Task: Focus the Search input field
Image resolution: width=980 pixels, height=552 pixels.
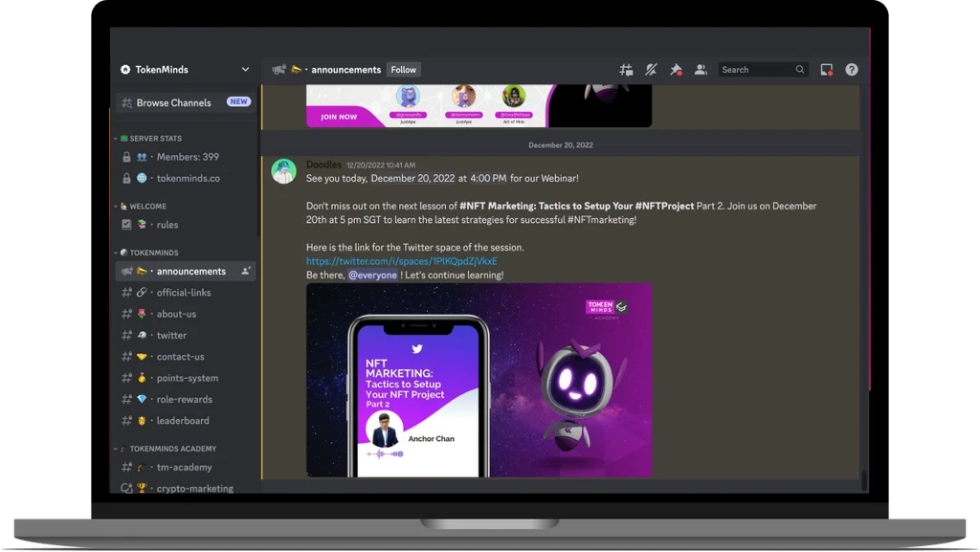Action: point(763,70)
